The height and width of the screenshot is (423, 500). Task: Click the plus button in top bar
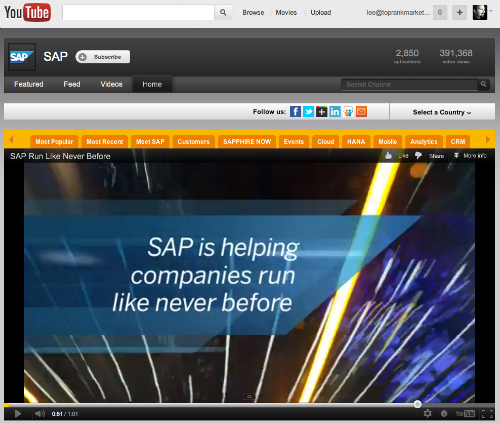pyautogui.click(x=460, y=13)
